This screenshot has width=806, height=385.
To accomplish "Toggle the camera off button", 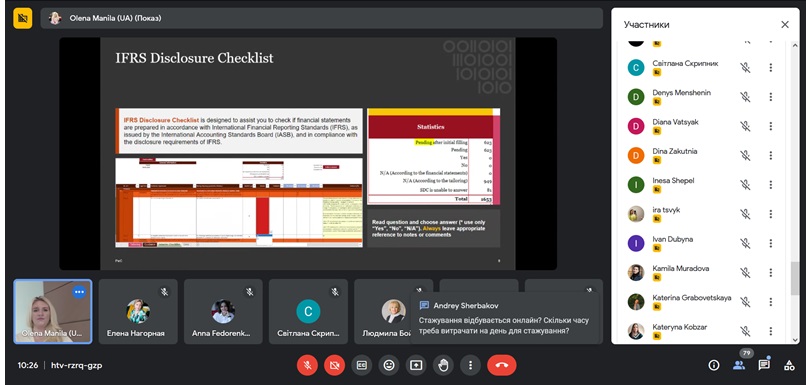I will [x=335, y=365].
